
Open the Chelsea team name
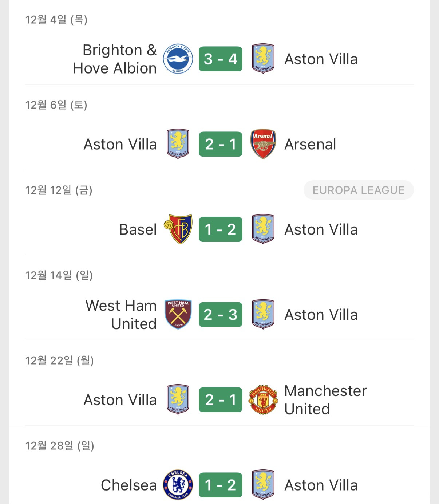[128, 485]
